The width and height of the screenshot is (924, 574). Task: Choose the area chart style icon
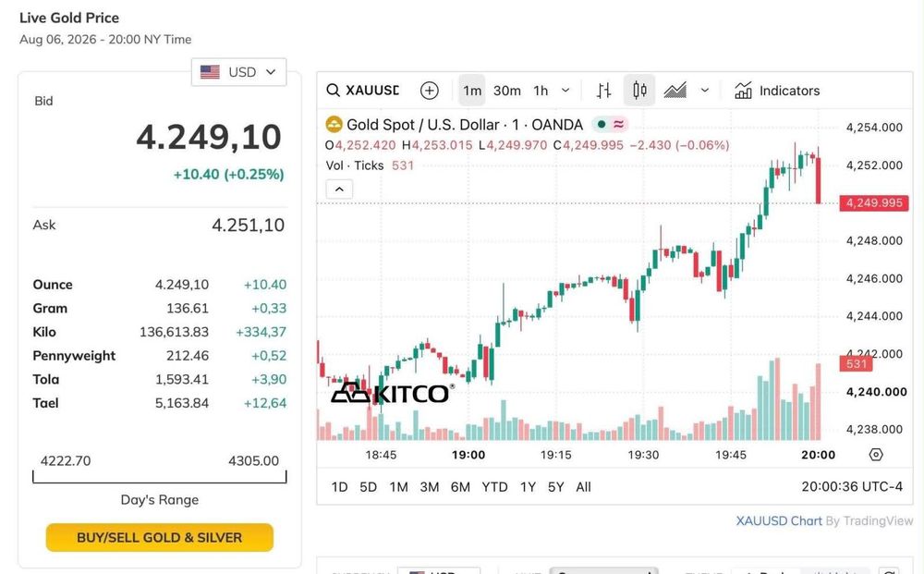tap(675, 91)
